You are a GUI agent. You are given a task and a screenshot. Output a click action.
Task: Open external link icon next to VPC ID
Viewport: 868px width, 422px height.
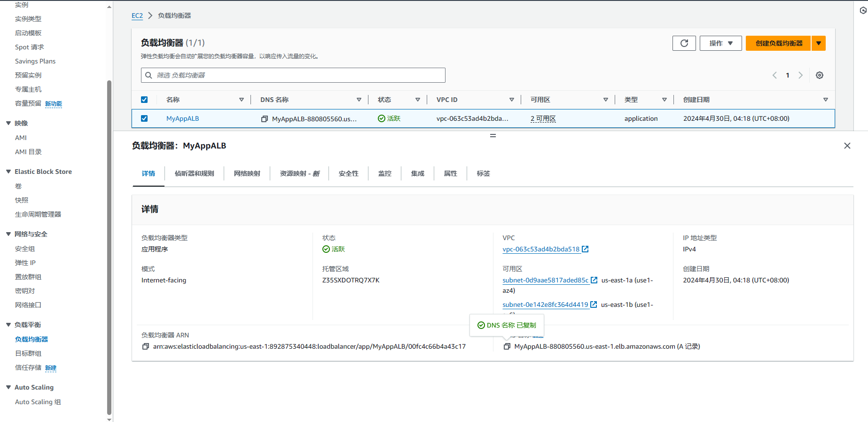pyautogui.click(x=585, y=249)
